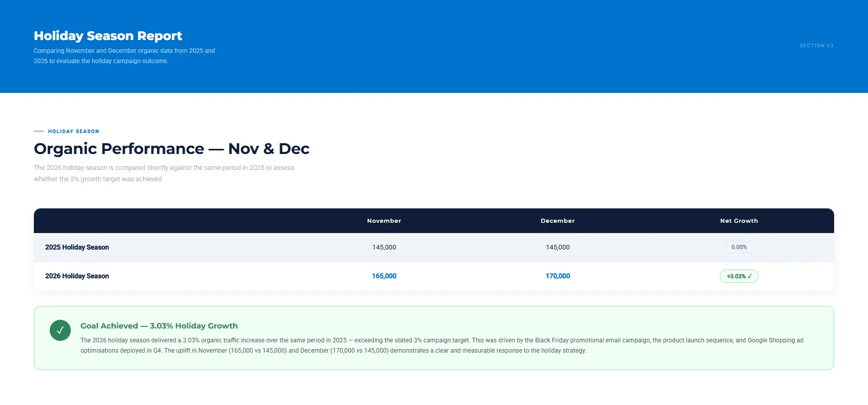Click the November column header
Image resolution: width=868 pixels, height=405 pixels.
384,221
